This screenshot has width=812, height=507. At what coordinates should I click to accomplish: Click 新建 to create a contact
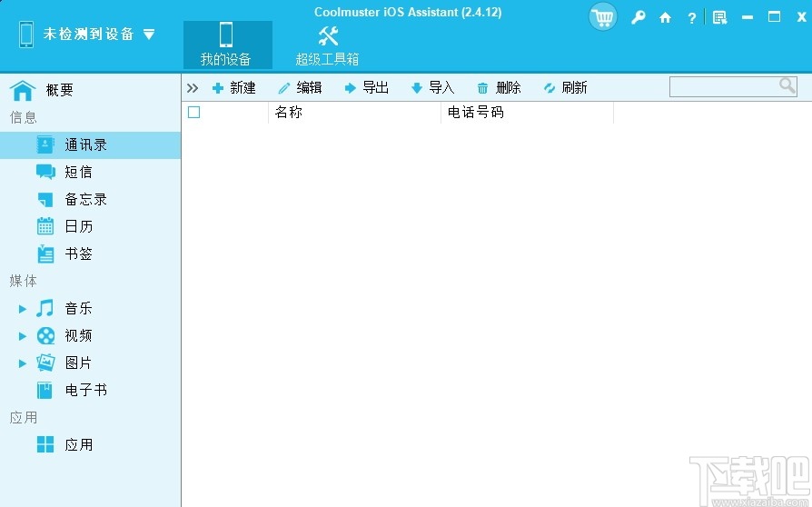click(x=234, y=88)
